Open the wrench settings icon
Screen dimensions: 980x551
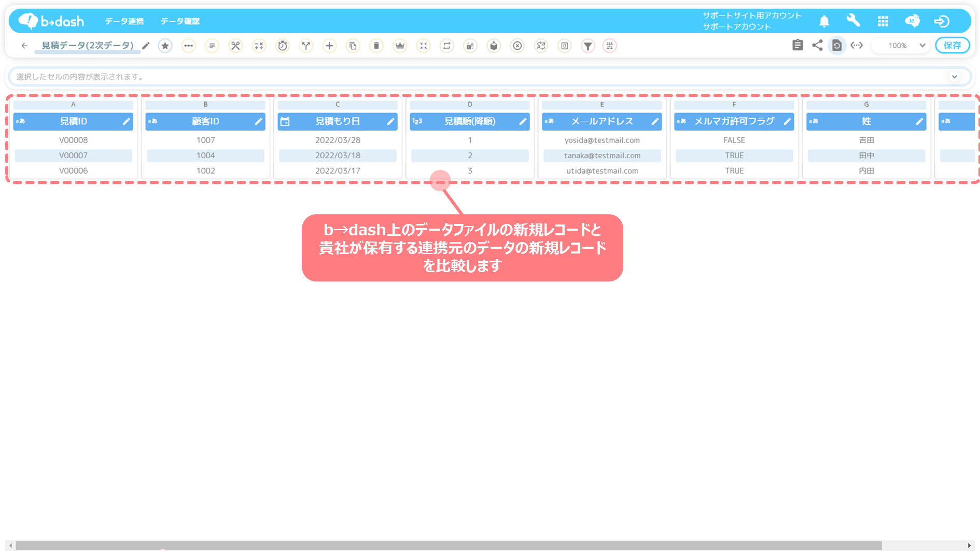click(x=853, y=21)
